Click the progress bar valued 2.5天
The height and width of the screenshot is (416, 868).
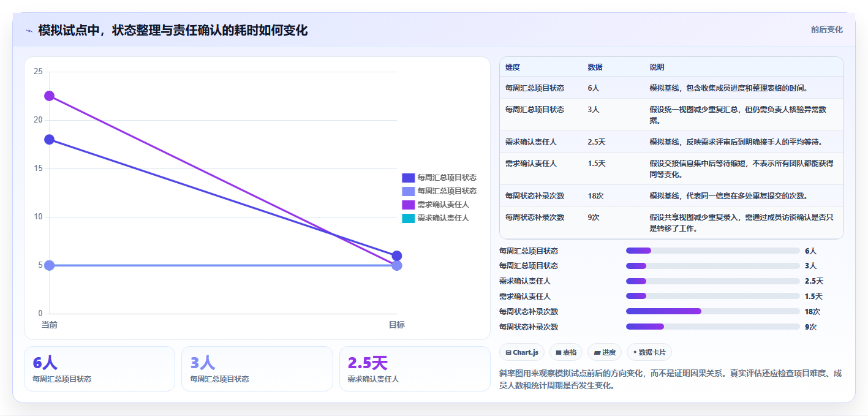[x=713, y=281]
